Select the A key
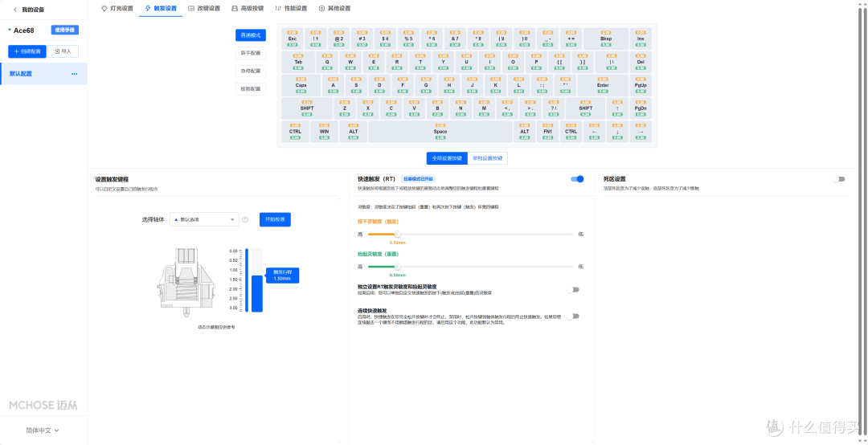The height and width of the screenshot is (445, 868). 334,85
